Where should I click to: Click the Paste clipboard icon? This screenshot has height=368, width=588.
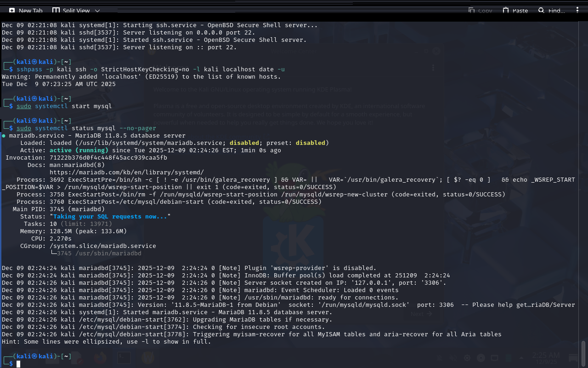click(506, 11)
